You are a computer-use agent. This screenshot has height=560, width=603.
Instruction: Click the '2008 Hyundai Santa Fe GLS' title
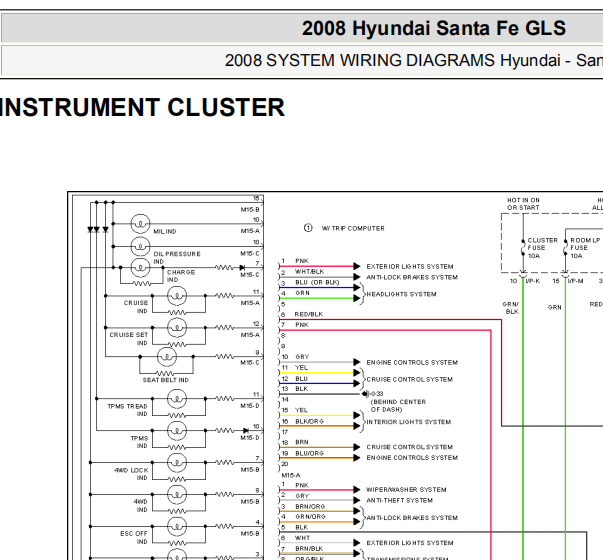click(x=433, y=28)
